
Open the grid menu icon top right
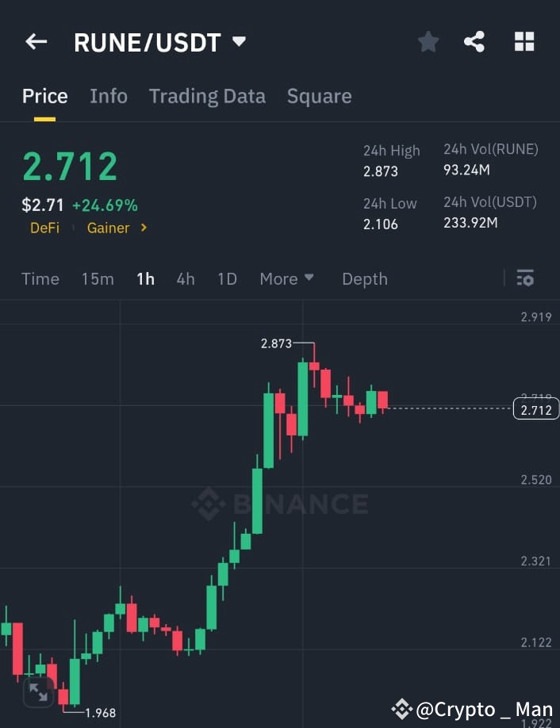524,41
